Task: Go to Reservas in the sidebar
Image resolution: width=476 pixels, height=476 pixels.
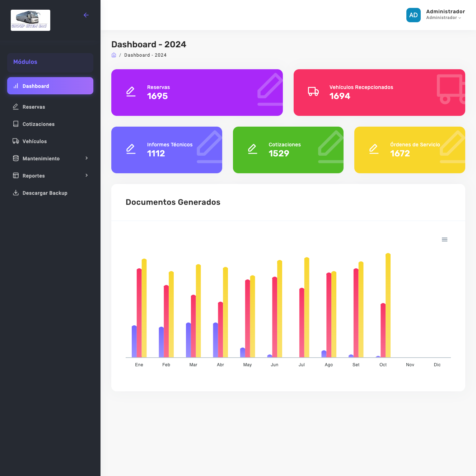Action: click(50, 107)
